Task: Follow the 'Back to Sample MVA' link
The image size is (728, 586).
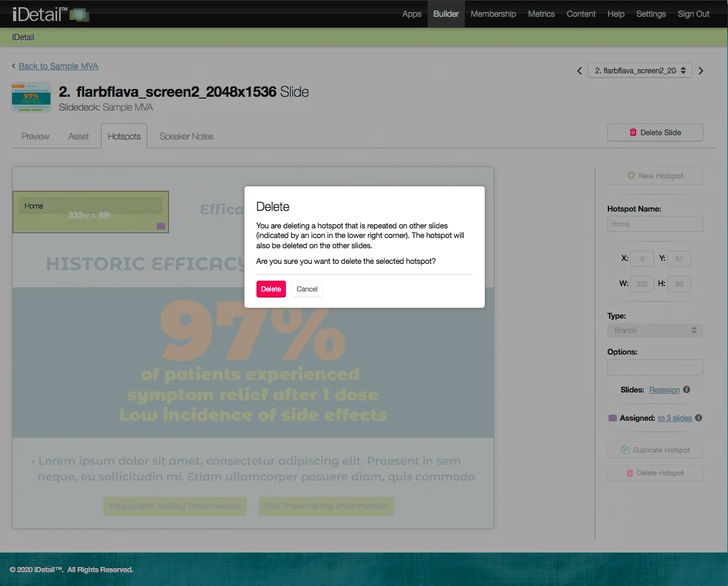Action: (x=58, y=66)
